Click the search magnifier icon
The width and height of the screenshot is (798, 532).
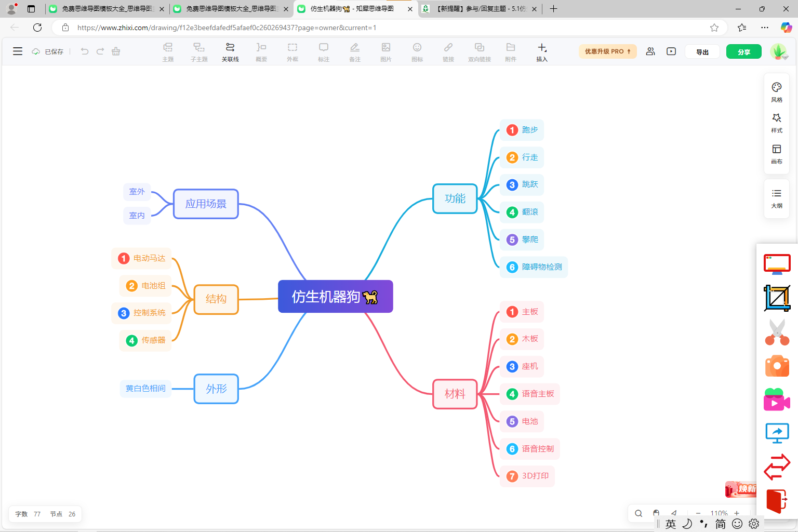639,513
